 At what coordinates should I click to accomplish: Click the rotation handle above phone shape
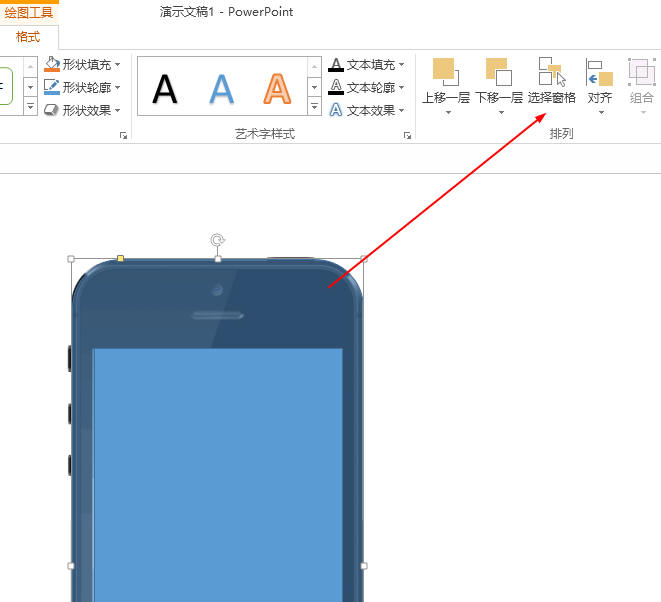pos(218,240)
